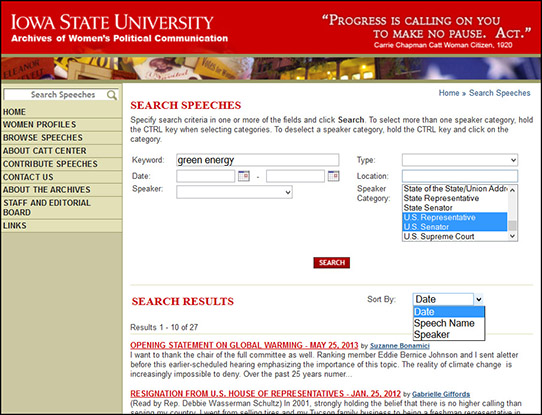This screenshot has height=415, width=542.
Task: Select U.S. Supreme Court category
Action: coord(455,236)
